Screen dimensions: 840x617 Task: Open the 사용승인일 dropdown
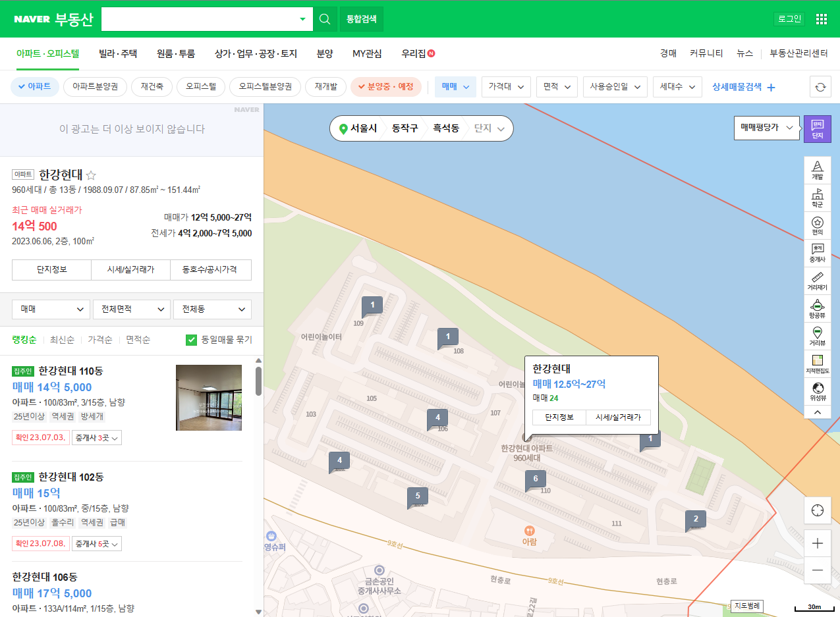coord(615,86)
